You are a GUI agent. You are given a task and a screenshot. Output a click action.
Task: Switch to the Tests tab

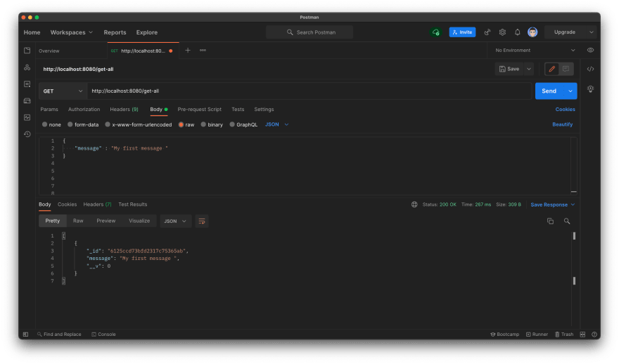pos(238,110)
